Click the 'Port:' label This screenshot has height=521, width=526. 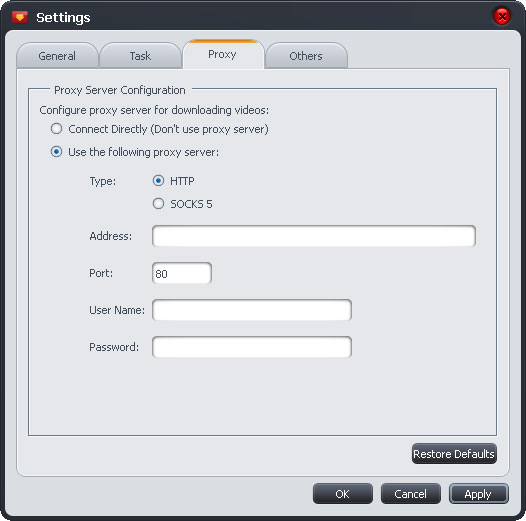[x=101, y=273]
